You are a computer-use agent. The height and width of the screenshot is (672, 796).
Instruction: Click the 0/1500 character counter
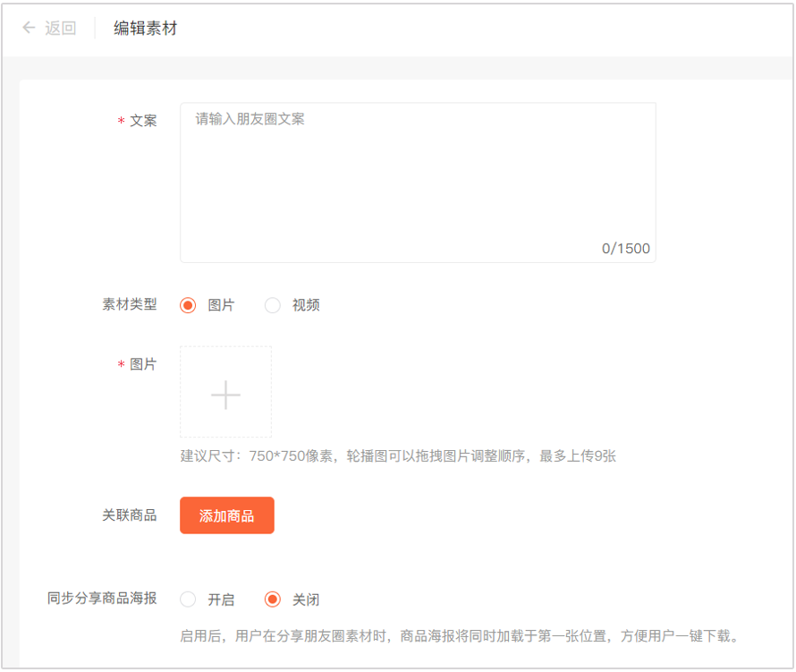pos(625,249)
